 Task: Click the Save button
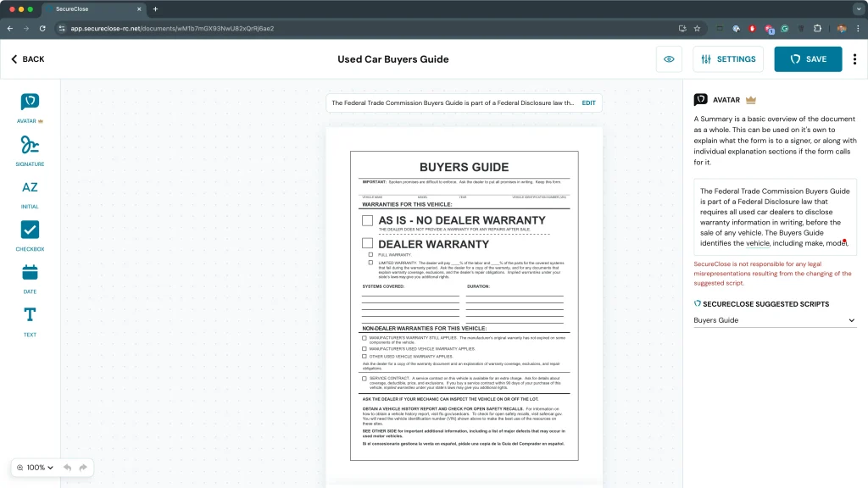coord(808,59)
